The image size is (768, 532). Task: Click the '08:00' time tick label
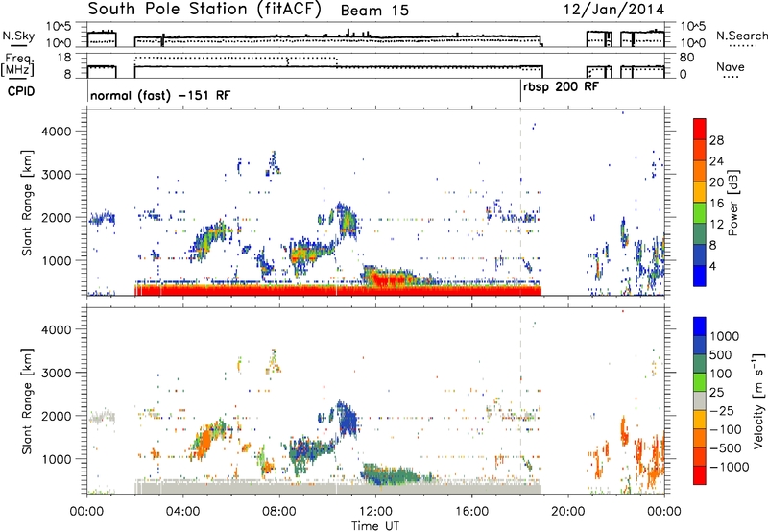[279, 512]
